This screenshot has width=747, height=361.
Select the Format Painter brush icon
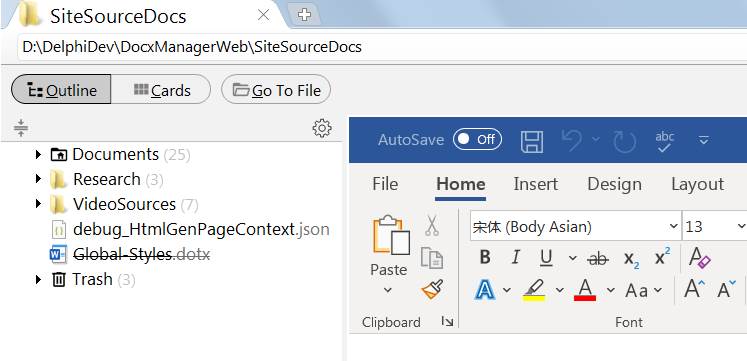pos(432,289)
